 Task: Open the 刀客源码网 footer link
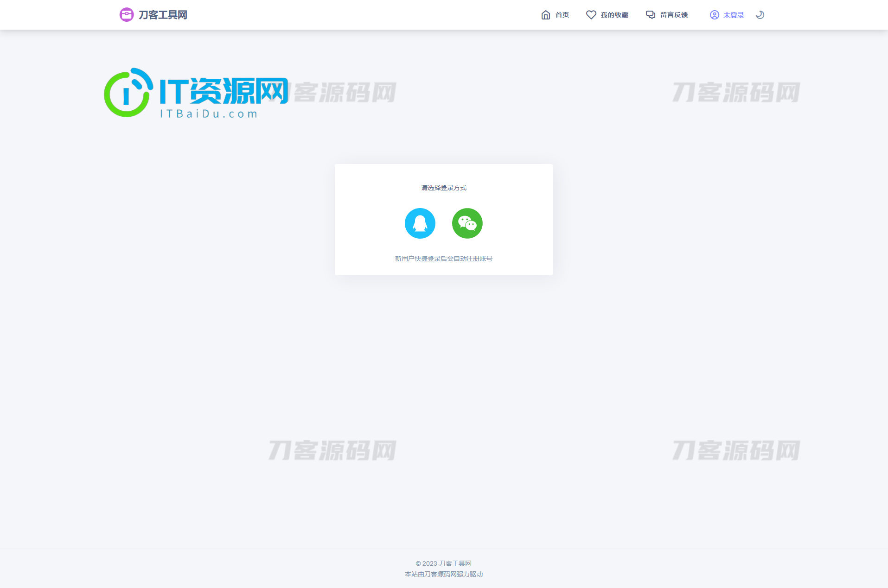point(440,574)
